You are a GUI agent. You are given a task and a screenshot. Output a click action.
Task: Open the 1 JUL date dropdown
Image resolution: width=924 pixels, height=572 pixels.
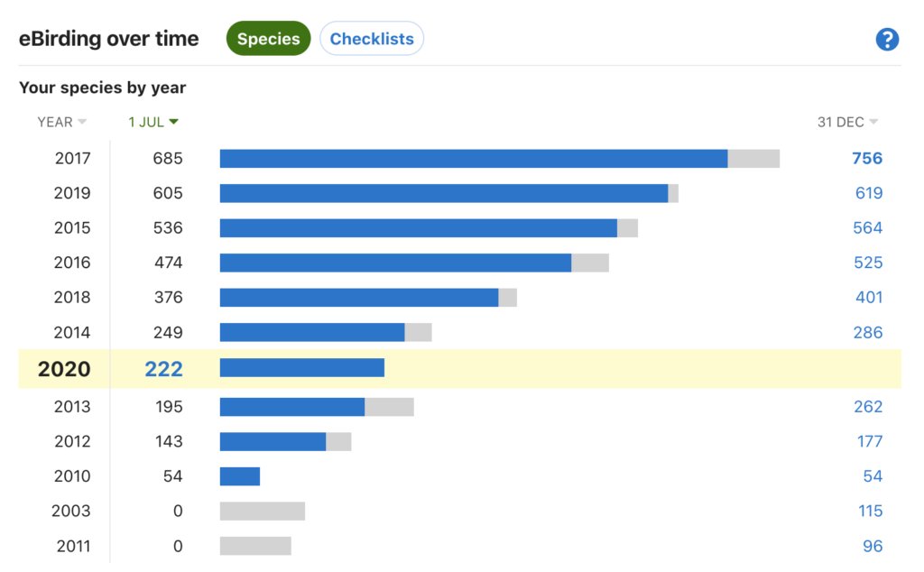[153, 122]
